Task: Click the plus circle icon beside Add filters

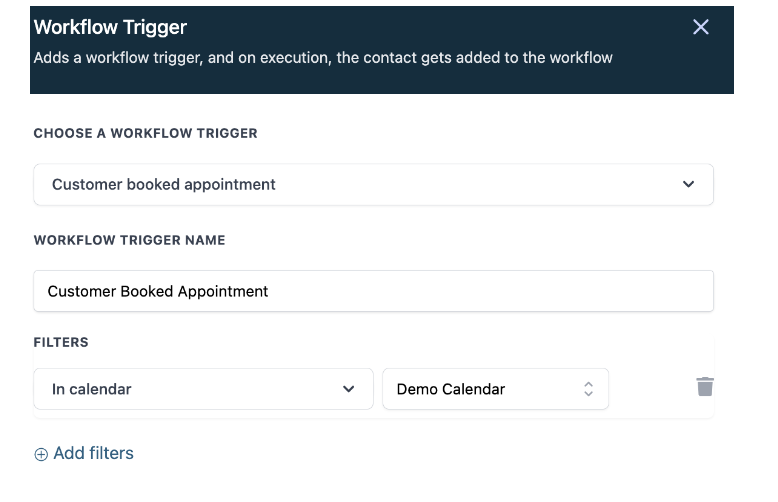Action: (x=41, y=454)
